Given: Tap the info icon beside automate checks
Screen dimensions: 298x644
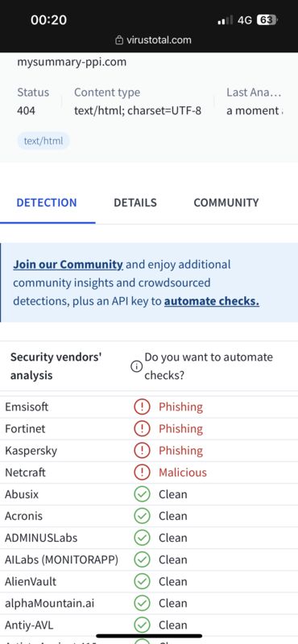Looking at the screenshot, I should 136,366.
